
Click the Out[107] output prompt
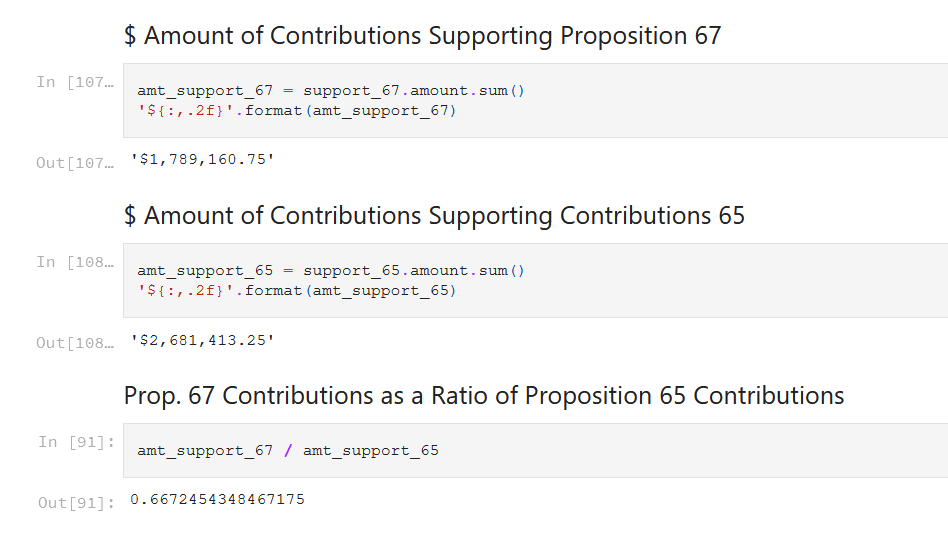coord(75,163)
